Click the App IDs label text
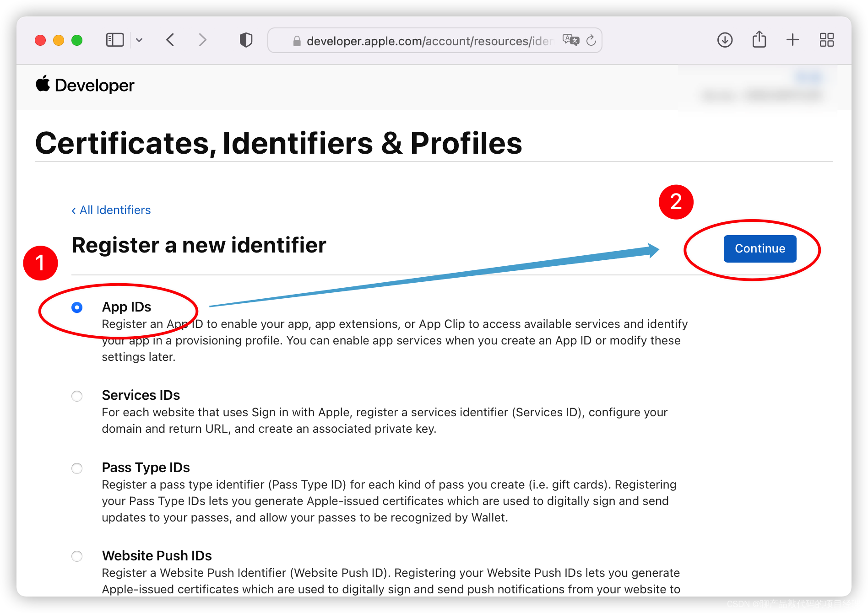 (x=126, y=307)
